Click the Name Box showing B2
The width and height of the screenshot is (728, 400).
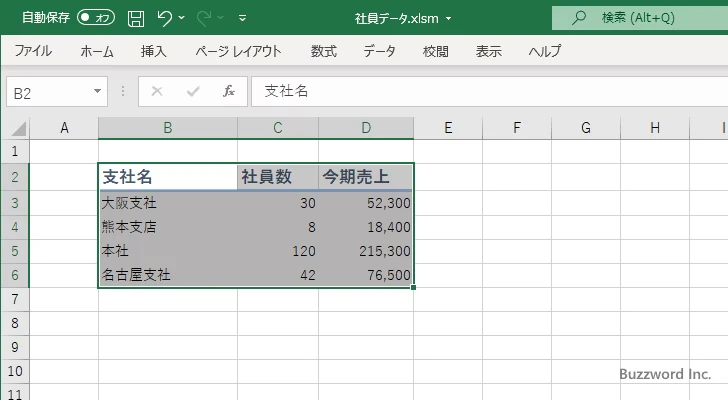(x=49, y=92)
